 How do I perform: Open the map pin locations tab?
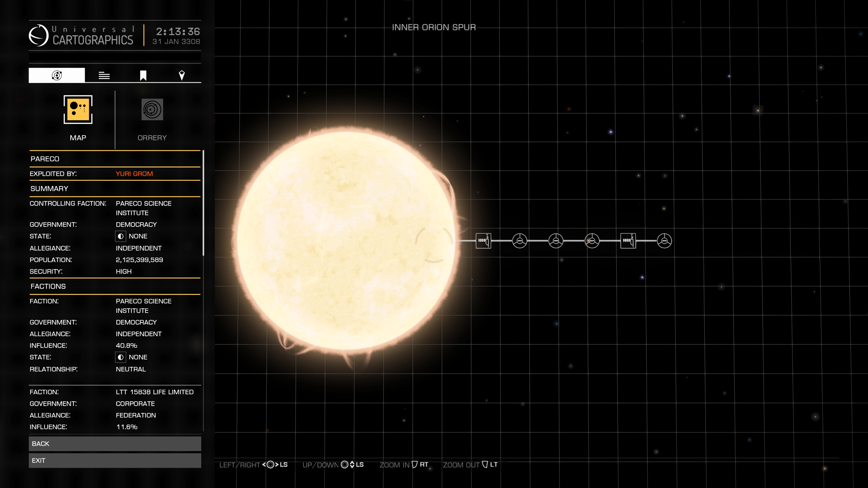[182, 75]
